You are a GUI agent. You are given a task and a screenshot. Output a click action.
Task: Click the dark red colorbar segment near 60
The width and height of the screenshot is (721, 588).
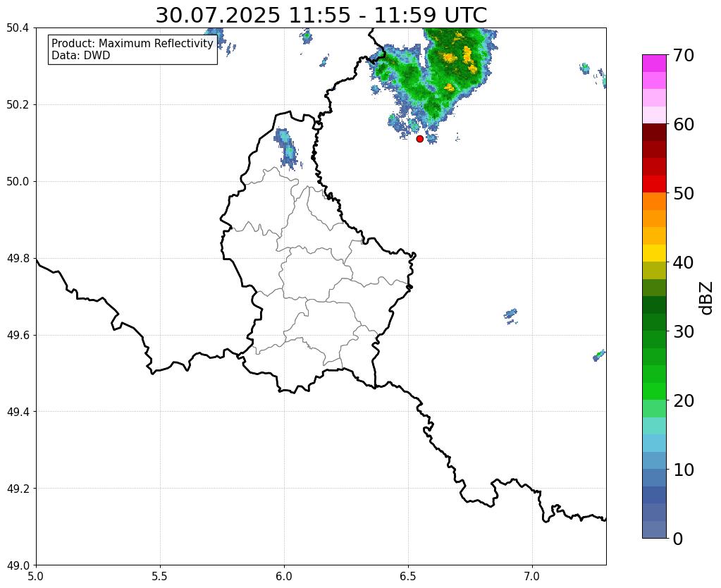(x=654, y=132)
